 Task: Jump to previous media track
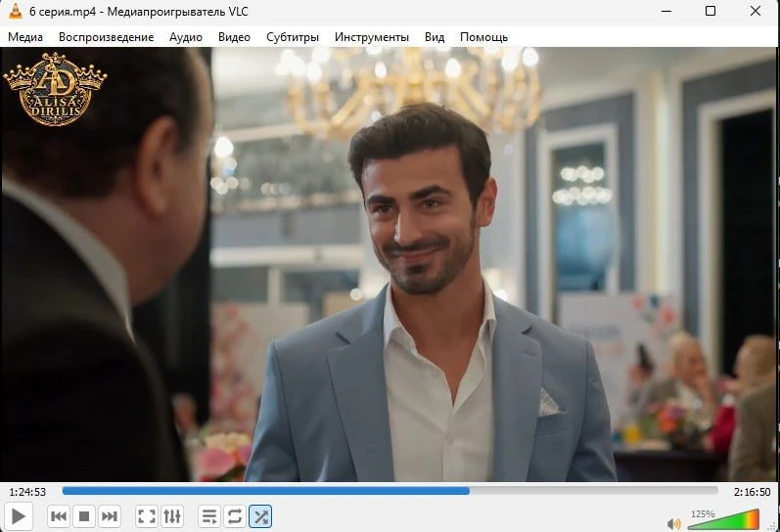click(59, 516)
